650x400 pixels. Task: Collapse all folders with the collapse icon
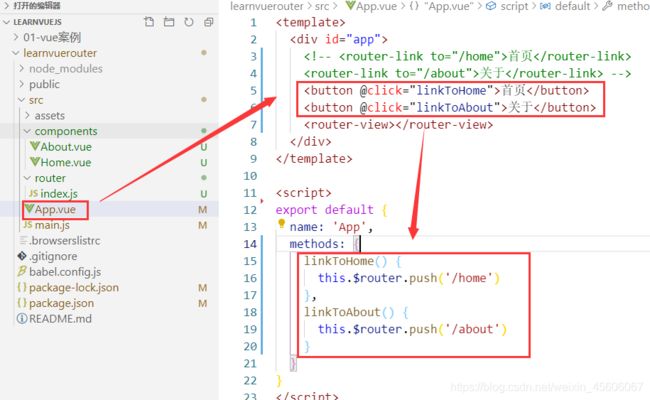[209, 22]
